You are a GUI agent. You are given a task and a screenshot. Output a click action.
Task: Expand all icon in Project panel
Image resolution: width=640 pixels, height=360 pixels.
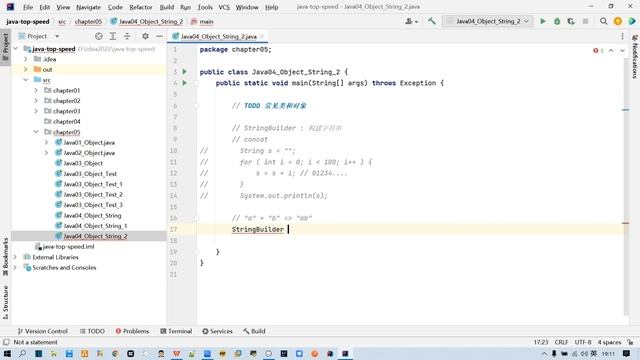click(x=113, y=36)
